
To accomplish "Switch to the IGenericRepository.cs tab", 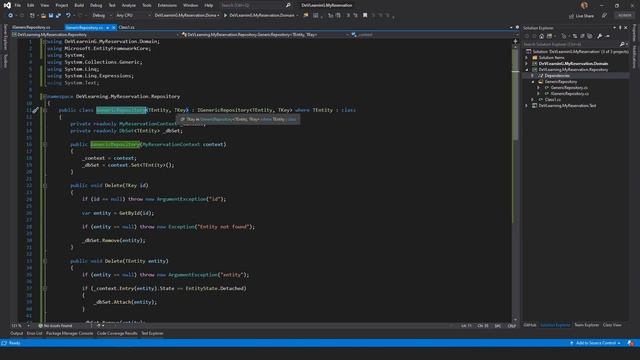I will click(32, 27).
